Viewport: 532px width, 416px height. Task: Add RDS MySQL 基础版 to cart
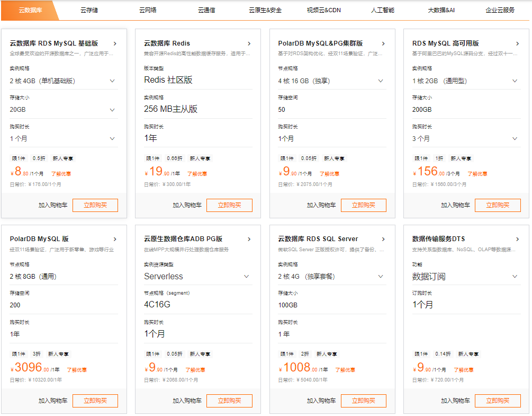[53, 205]
